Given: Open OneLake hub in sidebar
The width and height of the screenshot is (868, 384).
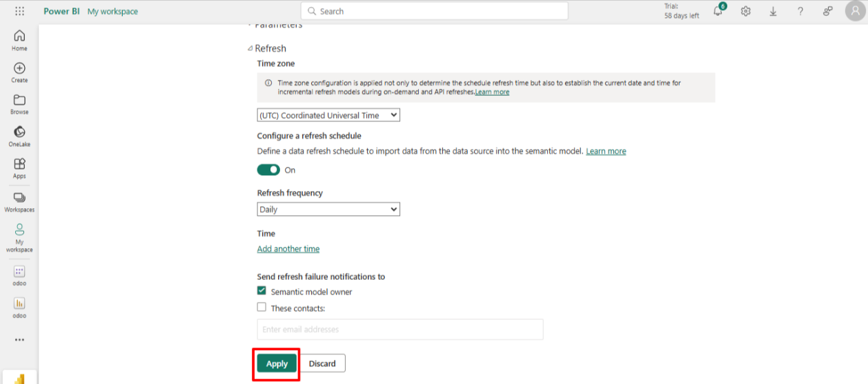Looking at the screenshot, I should [x=19, y=135].
